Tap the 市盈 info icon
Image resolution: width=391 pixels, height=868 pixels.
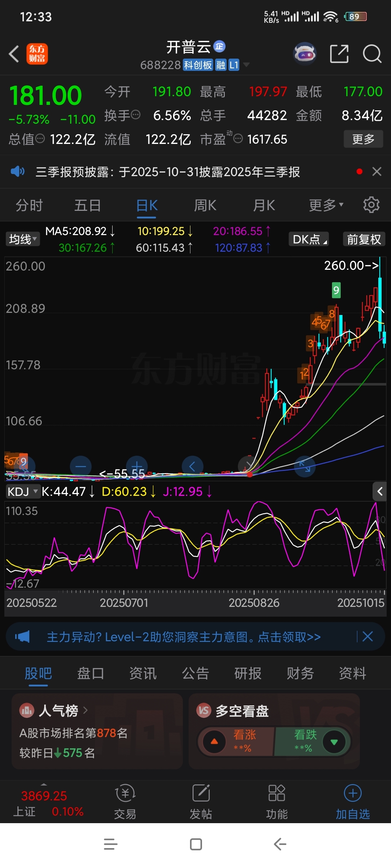click(238, 138)
